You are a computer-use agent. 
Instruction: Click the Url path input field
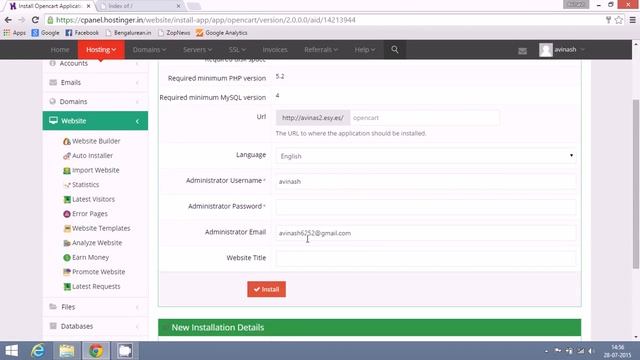point(424,118)
